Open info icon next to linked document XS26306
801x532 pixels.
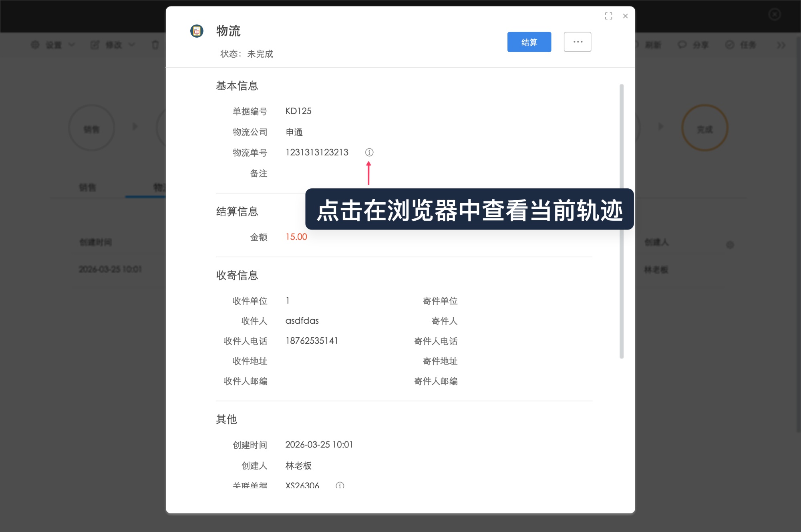(339, 485)
